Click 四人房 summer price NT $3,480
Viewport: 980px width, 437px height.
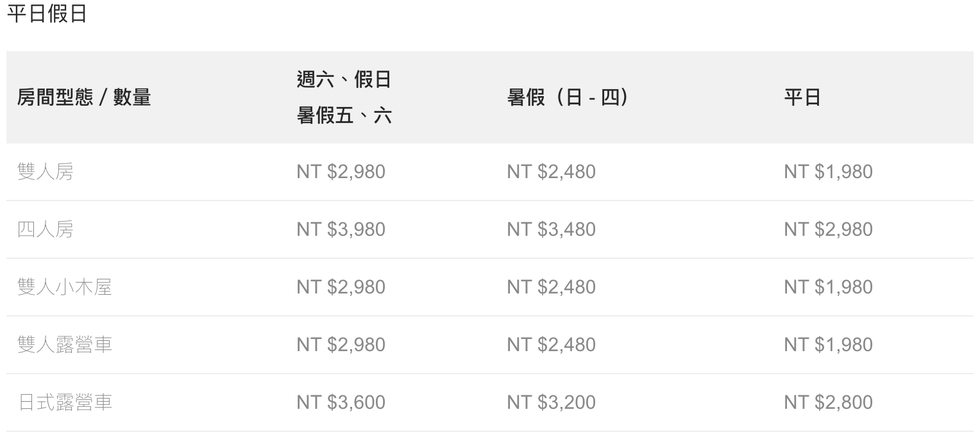(551, 229)
